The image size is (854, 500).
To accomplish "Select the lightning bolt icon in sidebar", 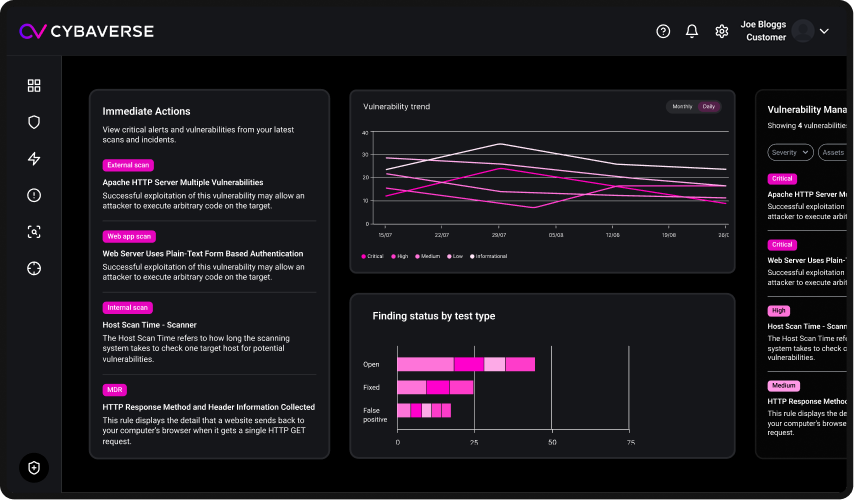I will tap(34, 159).
